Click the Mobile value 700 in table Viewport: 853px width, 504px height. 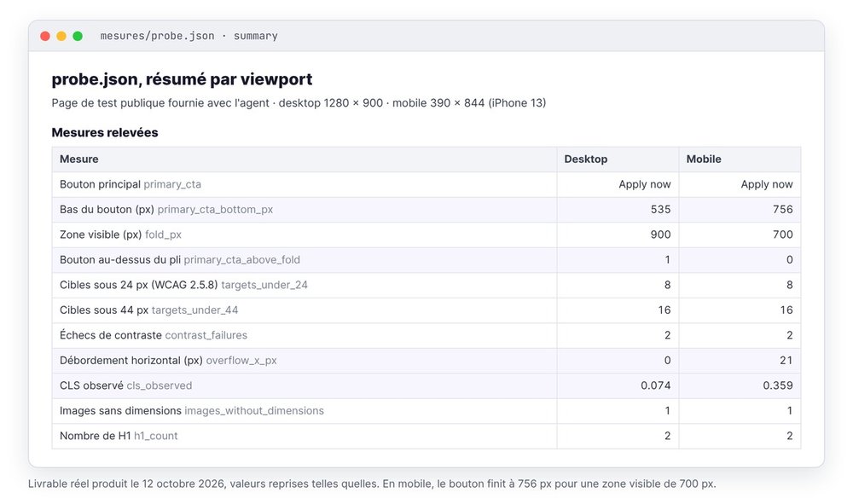point(783,235)
